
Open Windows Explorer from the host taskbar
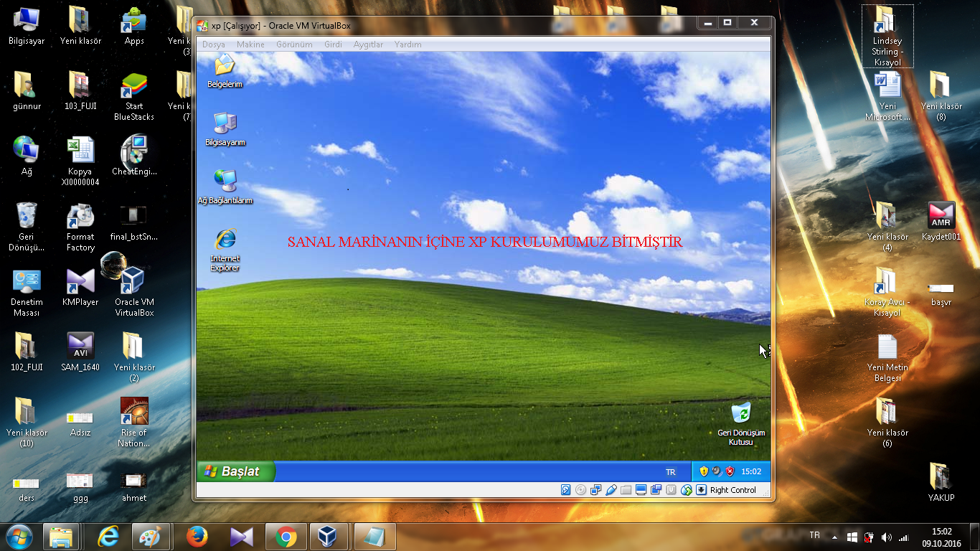61,537
